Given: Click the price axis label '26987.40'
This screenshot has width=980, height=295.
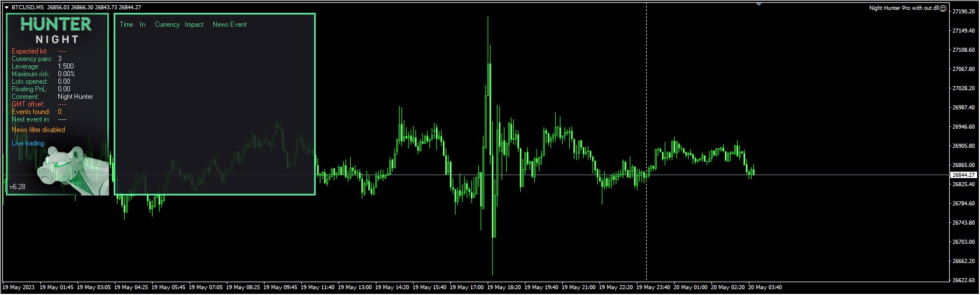Looking at the screenshot, I should pyautogui.click(x=964, y=108).
